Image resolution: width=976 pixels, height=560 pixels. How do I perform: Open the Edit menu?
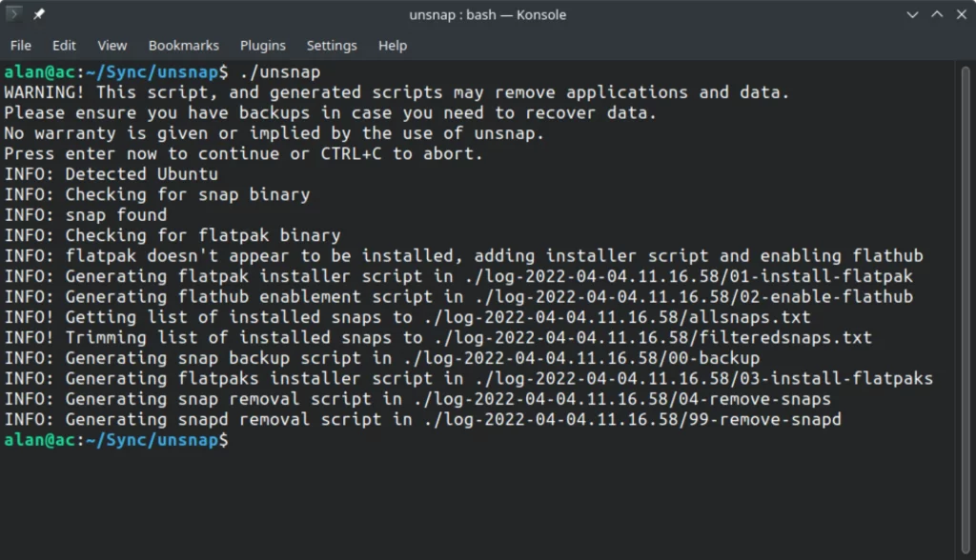coord(64,46)
